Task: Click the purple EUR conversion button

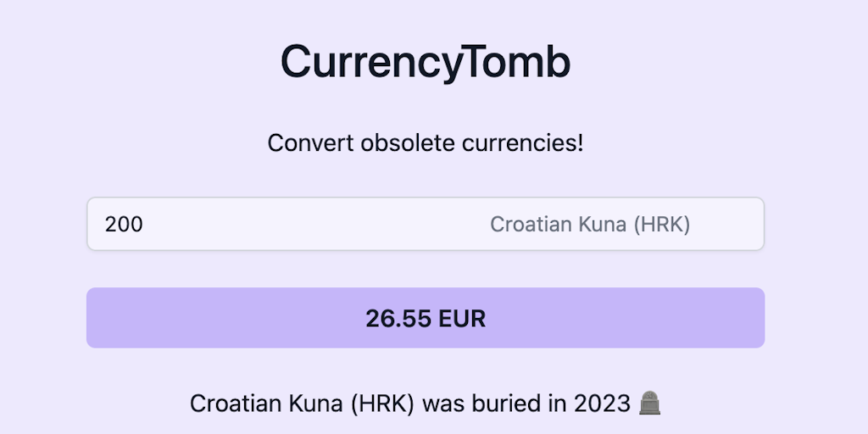Action: click(426, 318)
